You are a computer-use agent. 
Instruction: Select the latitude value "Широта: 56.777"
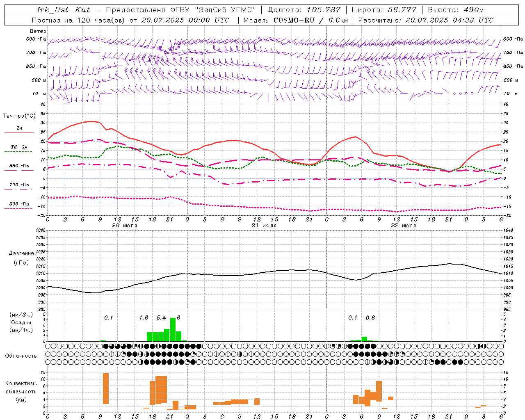(x=384, y=10)
